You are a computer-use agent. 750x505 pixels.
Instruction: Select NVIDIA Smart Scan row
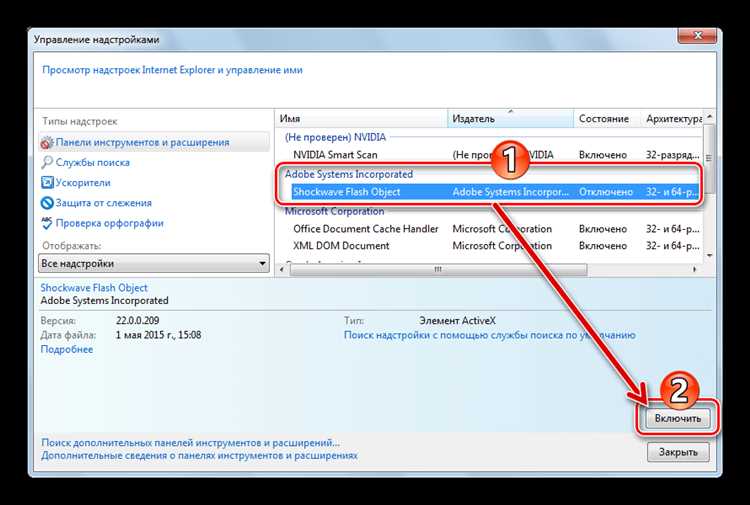[495, 155]
